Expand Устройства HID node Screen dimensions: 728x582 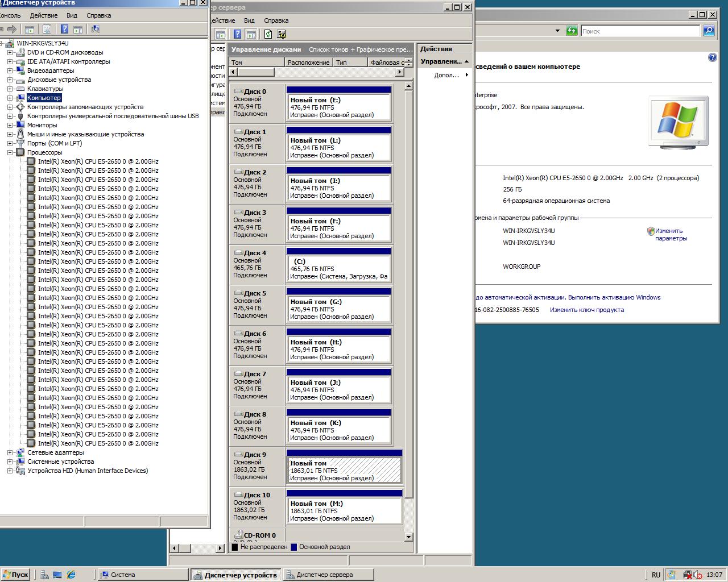click(x=10, y=471)
